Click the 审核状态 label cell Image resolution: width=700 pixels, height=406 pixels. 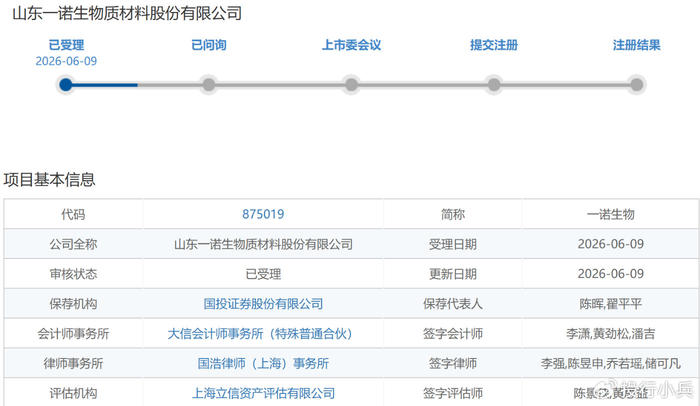coord(73,274)
